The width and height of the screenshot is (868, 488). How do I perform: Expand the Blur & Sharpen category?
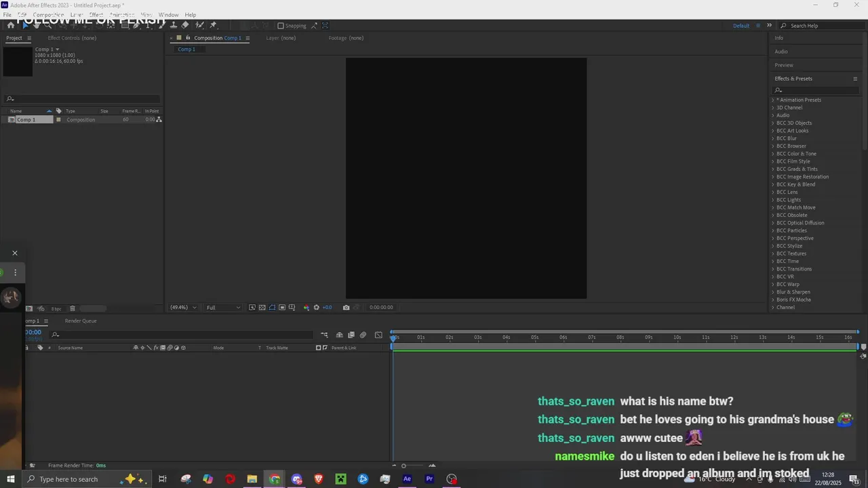point(772,292)
